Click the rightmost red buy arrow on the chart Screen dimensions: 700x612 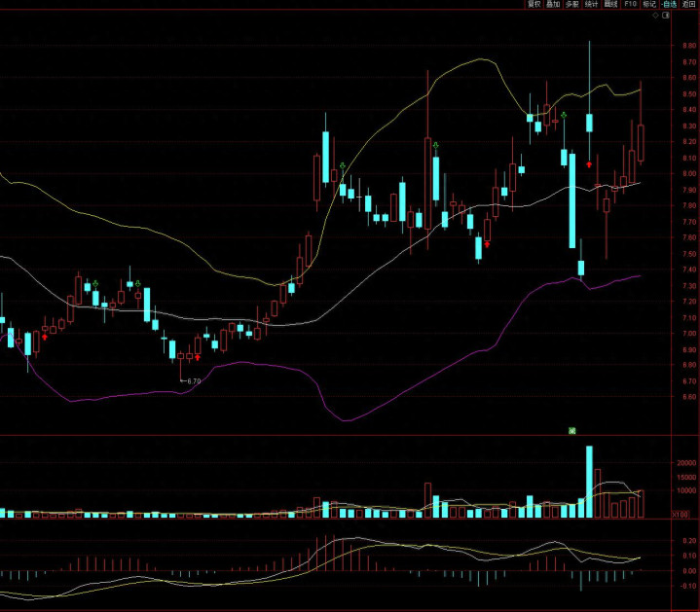[589, 164]
